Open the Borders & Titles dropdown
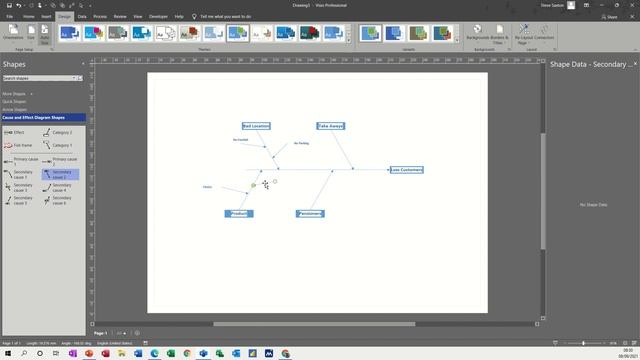The height and width of the screenshot is (360, 640). [499, 34]
